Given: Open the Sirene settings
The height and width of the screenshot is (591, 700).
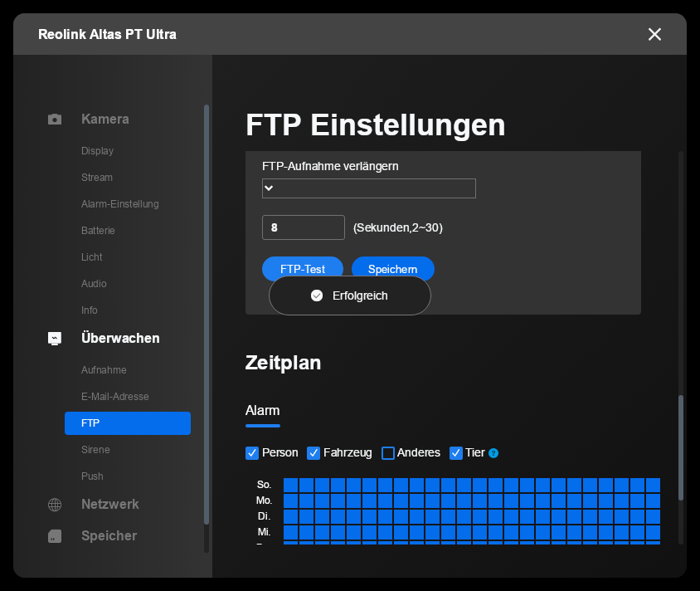Looking at the screenshot, I should pyautogui.click(x=95, y=450).
